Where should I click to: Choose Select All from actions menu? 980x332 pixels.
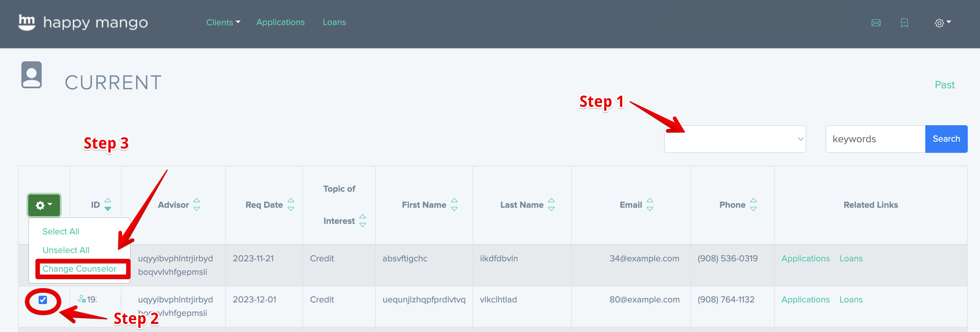(x=61, y=231)
